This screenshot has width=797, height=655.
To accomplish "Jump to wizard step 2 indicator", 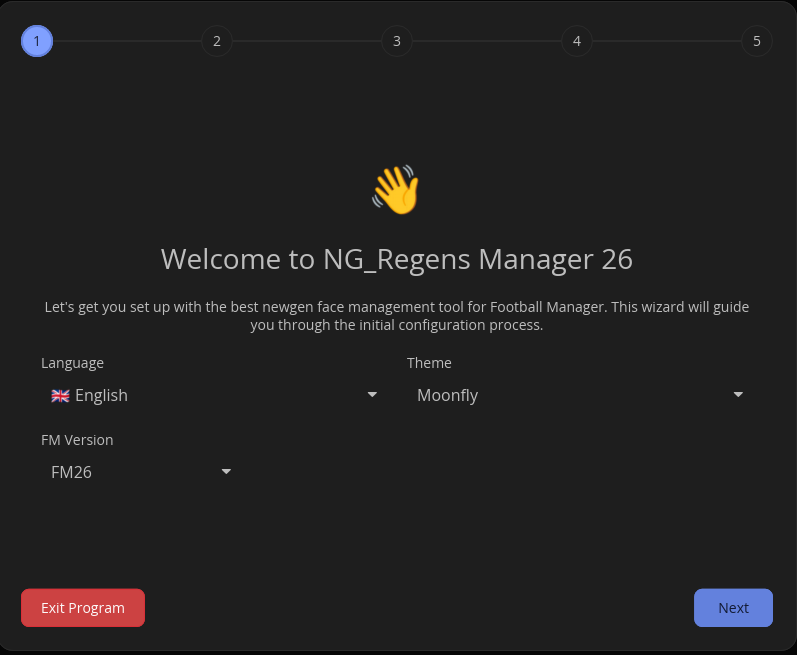I will (x=217, y=41).
